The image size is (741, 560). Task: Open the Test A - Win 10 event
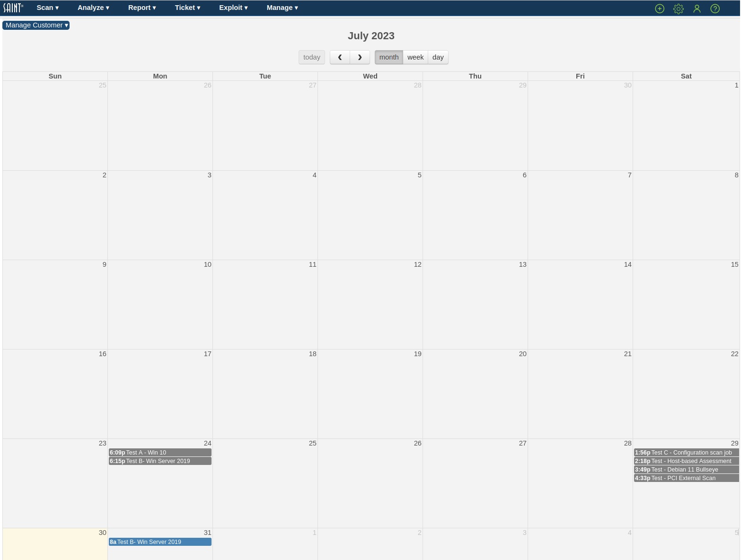[160, 453]
